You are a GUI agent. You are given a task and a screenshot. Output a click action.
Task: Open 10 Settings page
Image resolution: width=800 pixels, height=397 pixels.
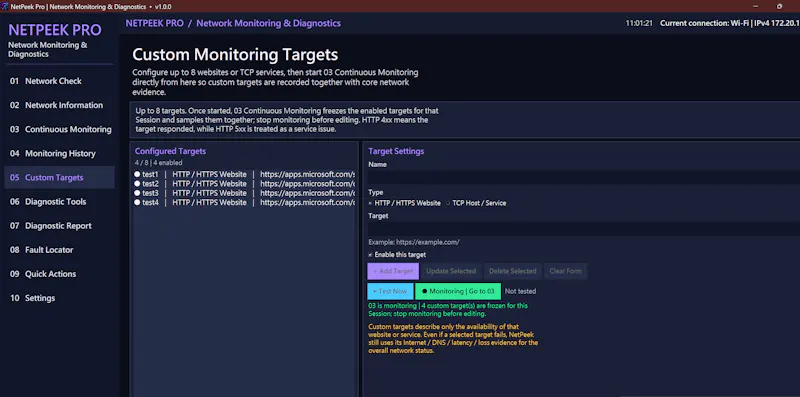point(59,298)
